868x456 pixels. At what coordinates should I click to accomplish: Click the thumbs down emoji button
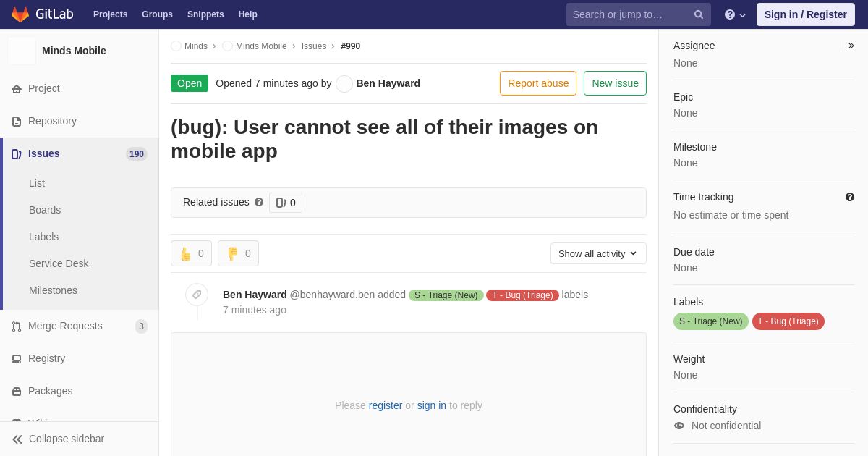(239, 253)
